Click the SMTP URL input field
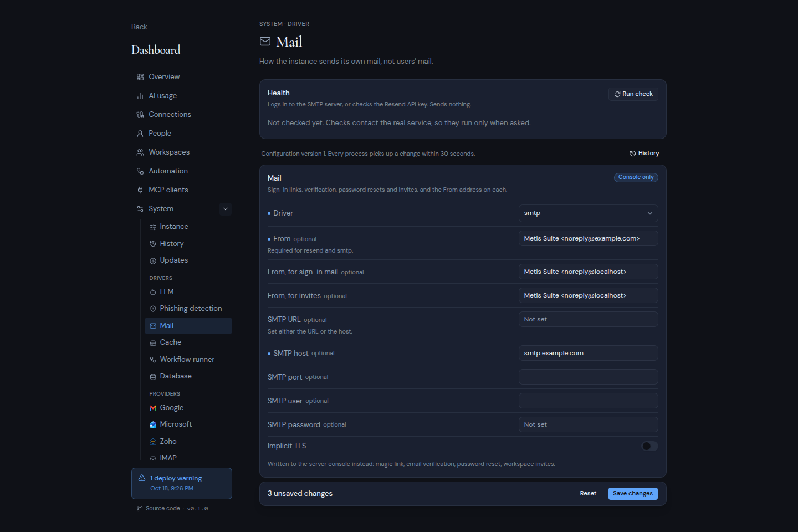Screen dimensions: 798x532 pyautogui.click(x=589, y=320)
